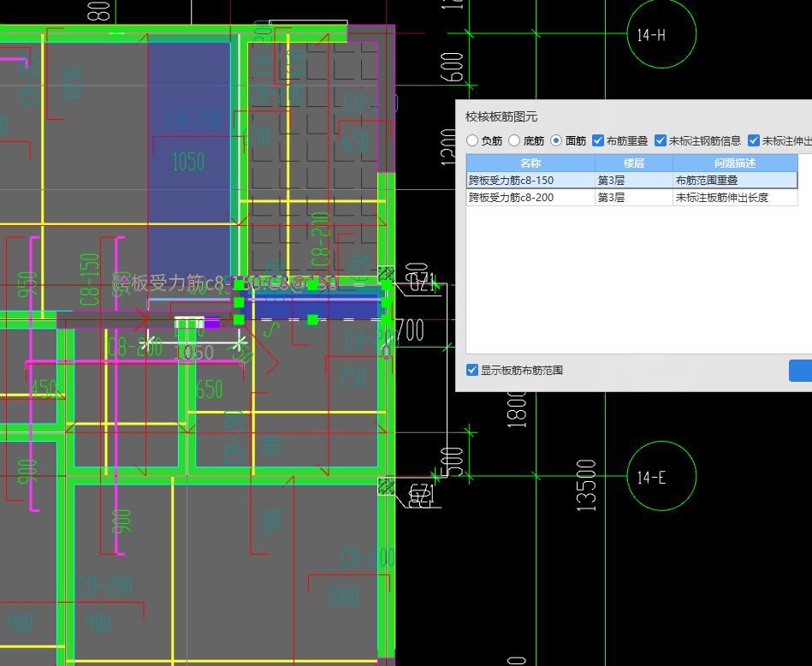The image size is (812, 666).
Task: Uncheck the 布筋重叠 checkbox
Action: 597,140
